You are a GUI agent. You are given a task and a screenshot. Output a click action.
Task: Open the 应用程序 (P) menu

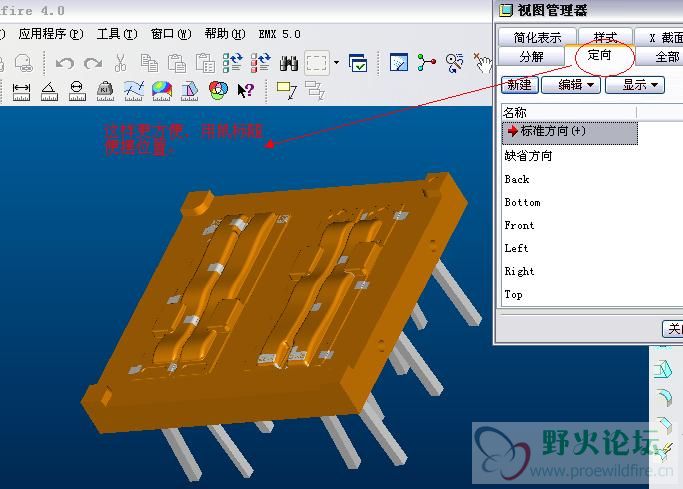[x=51, y=34]
